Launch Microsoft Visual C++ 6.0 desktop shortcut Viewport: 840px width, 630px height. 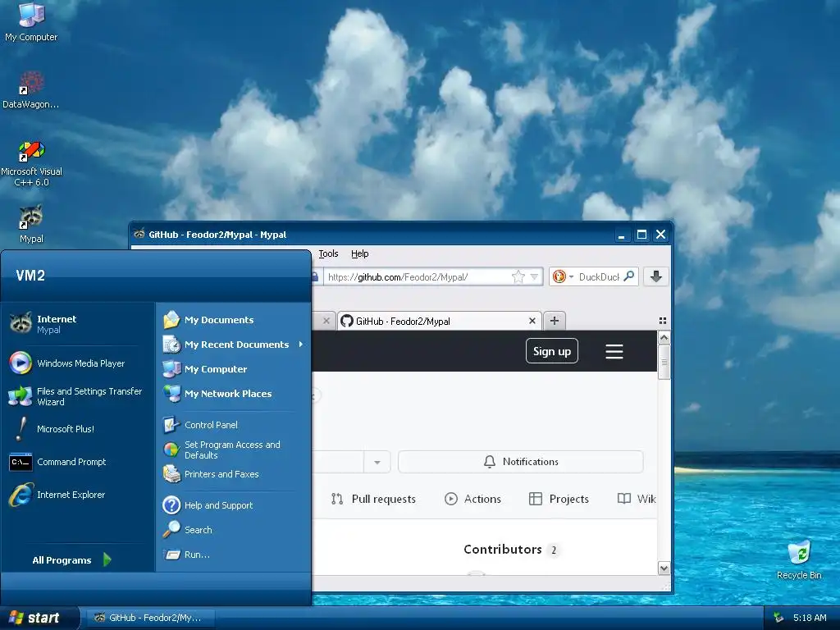tap(31, 163)
